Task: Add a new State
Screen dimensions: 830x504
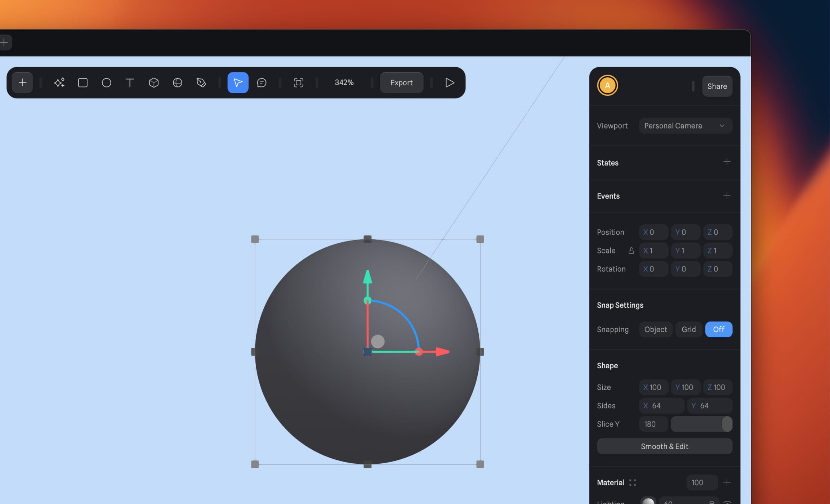Action: [x=727, y=162]
